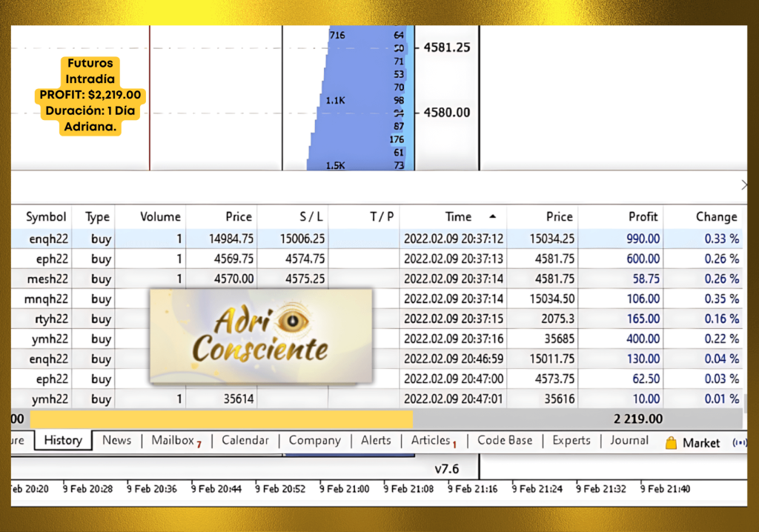Select the Calendar tab
759x532 pixels.
point(245,440)
